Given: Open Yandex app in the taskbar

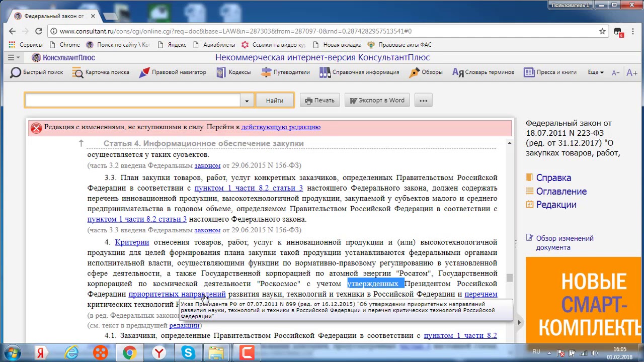Looking at the screenshot, I should (42, 353).
